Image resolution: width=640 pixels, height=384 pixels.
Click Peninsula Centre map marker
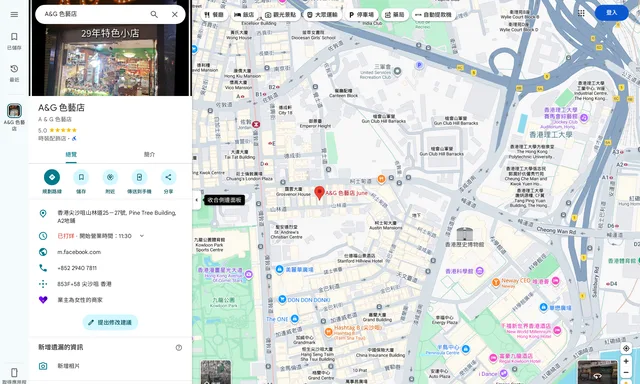pos(466,349)
